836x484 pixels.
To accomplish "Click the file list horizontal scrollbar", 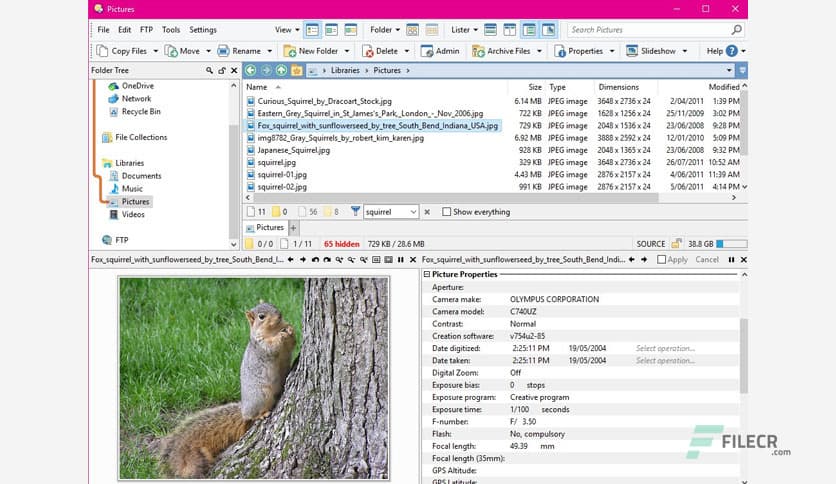I will [456, 198].
